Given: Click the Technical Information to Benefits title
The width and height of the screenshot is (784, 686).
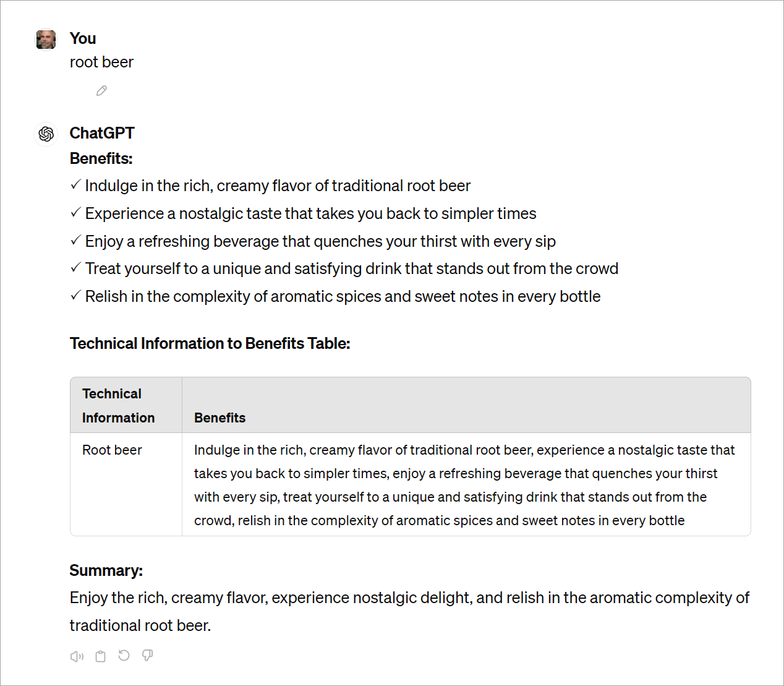Looking at the screenshot, I should 210,343.
